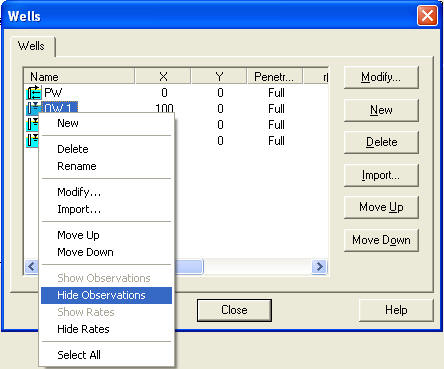Click Full penetration in the PW row
The image size is (444, 369).
[276, 93]
